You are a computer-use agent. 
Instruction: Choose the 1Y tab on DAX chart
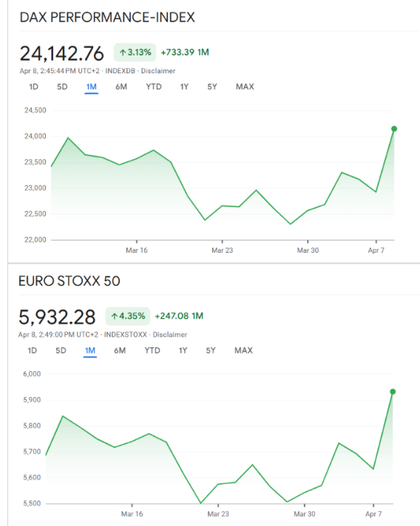pos(184,87)
